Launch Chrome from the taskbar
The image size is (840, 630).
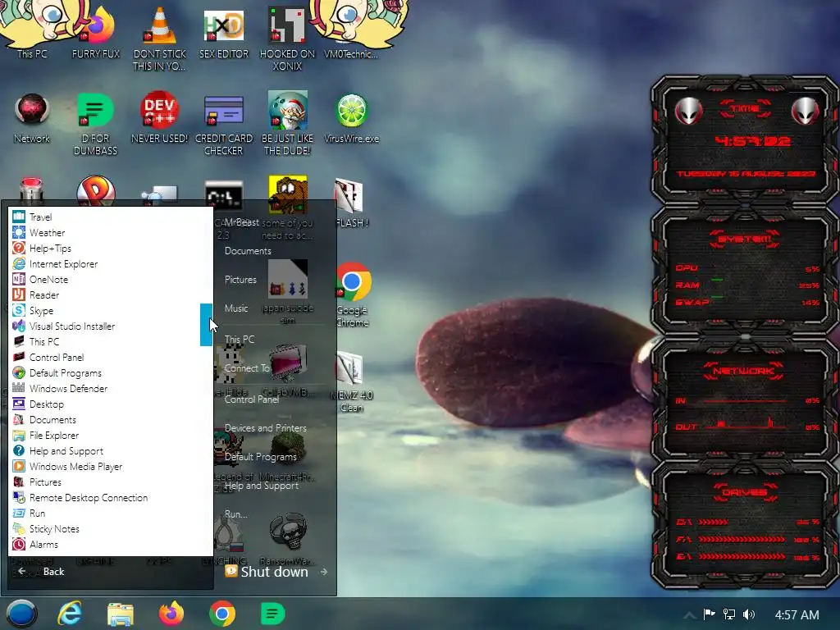[222, 614]
